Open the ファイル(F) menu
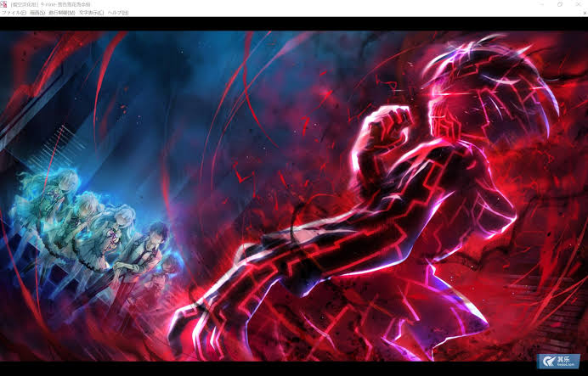This screenshot has width=588, height=376. (x=14, y=13)
